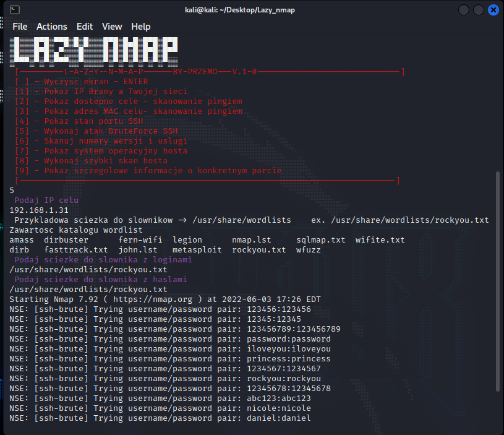Click the 'wifite.txt' file name
The width and height of the screenshot is (504, 435).
[x=380, y=240]
